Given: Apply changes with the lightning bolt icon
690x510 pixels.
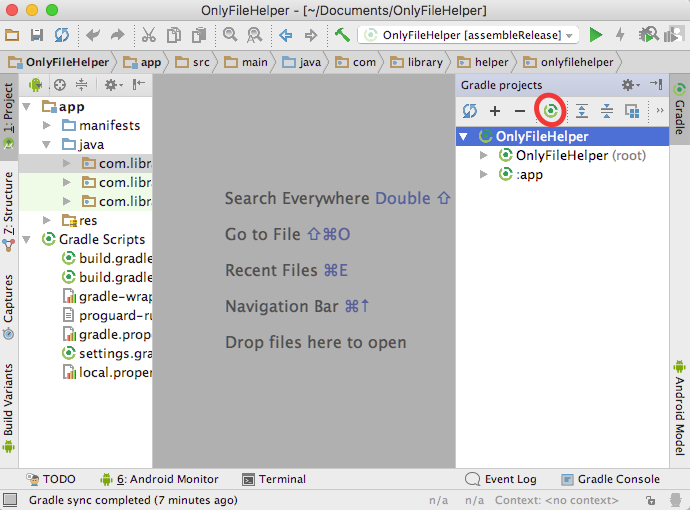Looking at the screenshot, I should 620,35.
